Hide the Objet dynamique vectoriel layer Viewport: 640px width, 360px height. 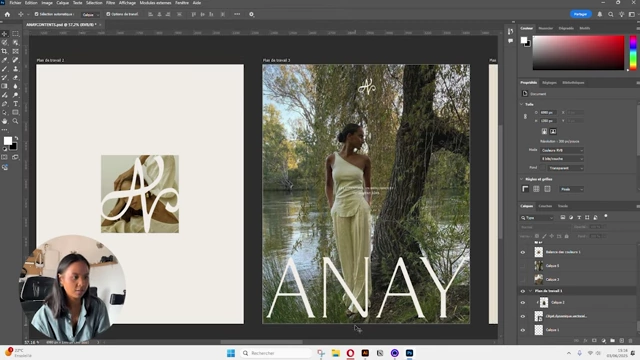(x=523, y=316)
